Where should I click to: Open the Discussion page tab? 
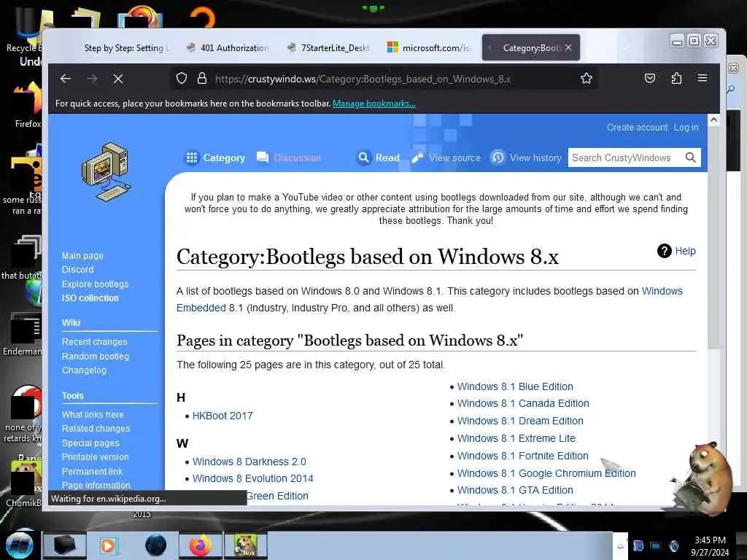289,157
